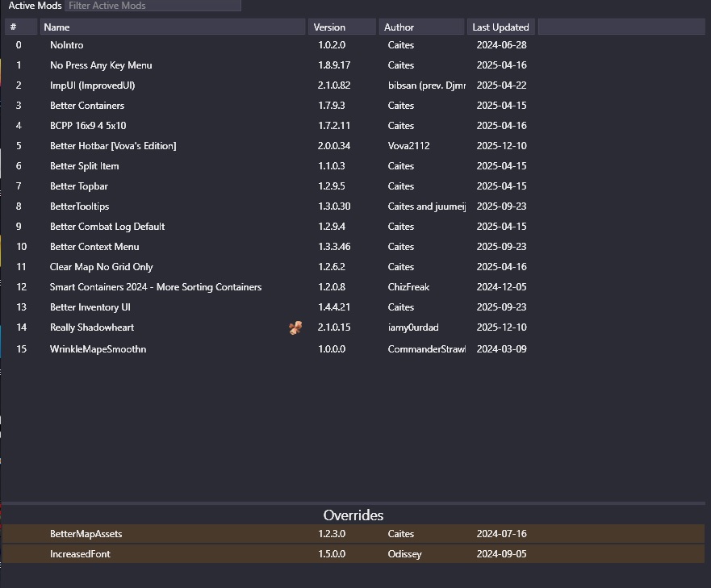
Task: Select IncreasedFont override row
Action: pos(353,553)
